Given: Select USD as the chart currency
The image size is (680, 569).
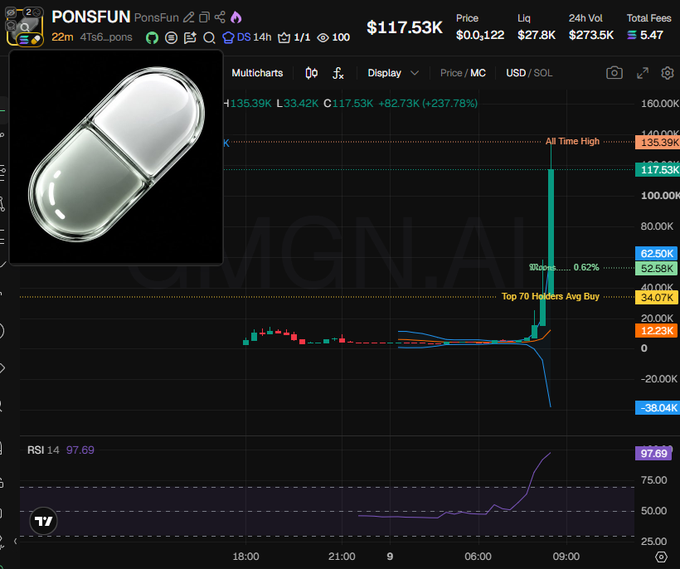Looking at the screenshot, I should tap(516, 73).
